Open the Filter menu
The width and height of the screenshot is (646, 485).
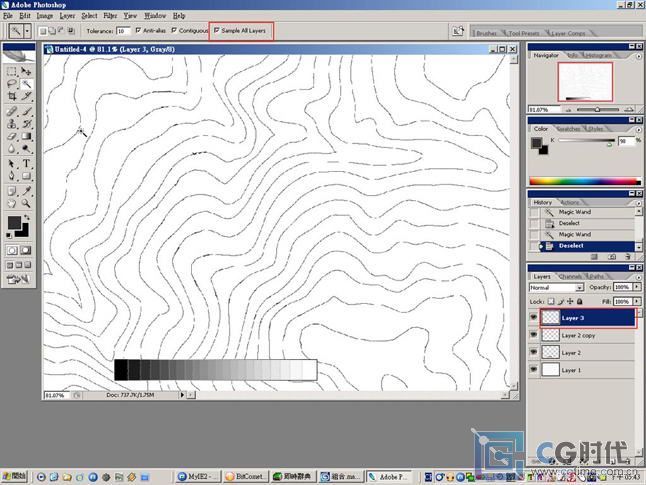tap(110, 16)
